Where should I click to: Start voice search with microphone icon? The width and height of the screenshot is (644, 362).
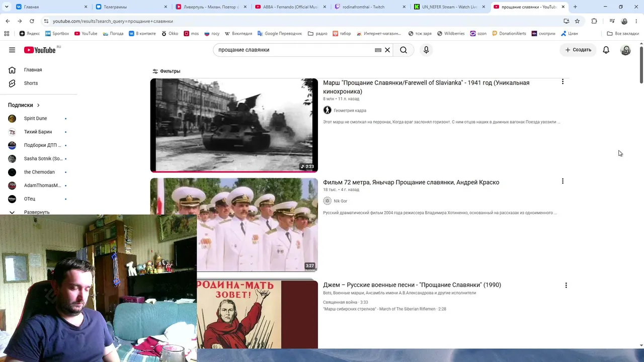click(x=426, y=50)
